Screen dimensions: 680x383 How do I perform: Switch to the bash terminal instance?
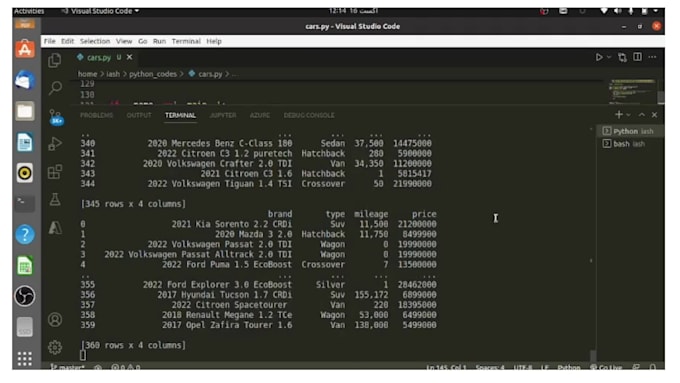(631, 144)
